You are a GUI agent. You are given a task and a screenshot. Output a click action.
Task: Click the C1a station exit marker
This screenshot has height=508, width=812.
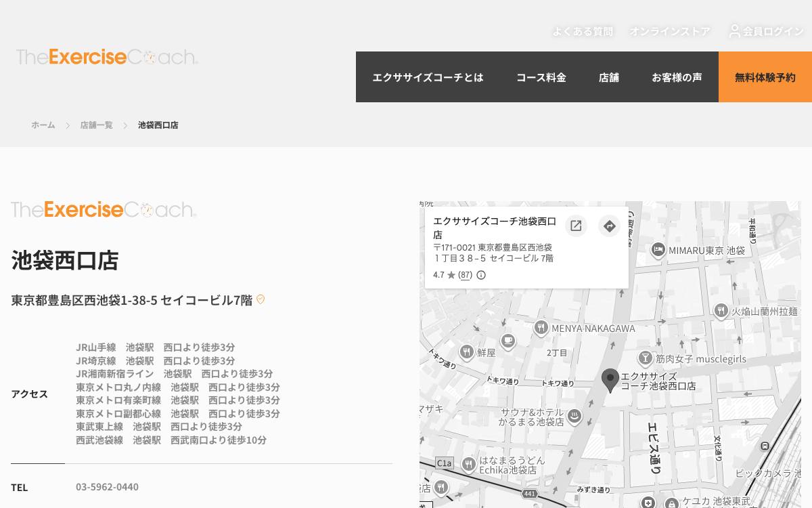pos(444,463)
